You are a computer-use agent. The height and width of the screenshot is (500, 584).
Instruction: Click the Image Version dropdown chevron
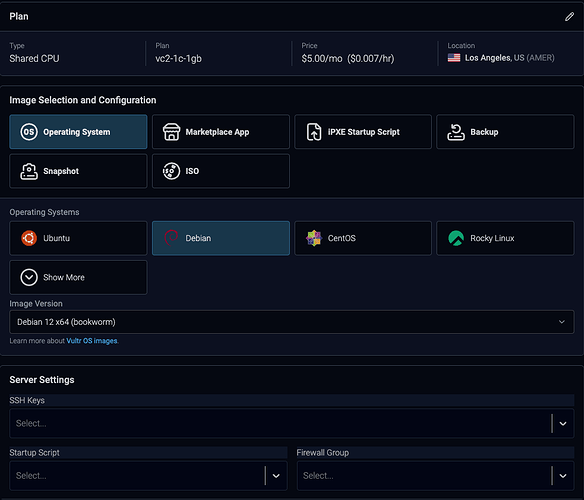[562, 322]
